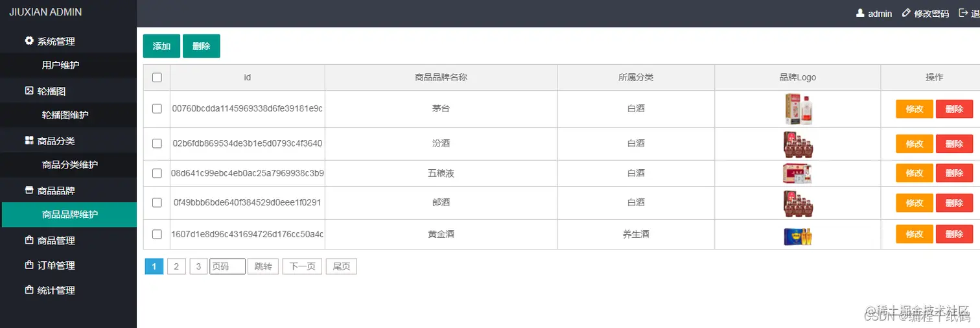Click the picture icon beside 轮播图
Screen dimensions: 980x328
click(29, 91)
